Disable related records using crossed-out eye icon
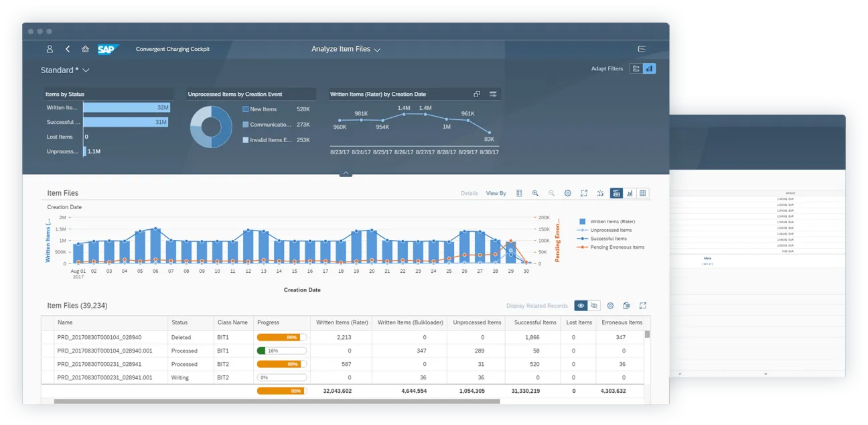The height and width of the screenshot is (425, 868). (594, 306)
